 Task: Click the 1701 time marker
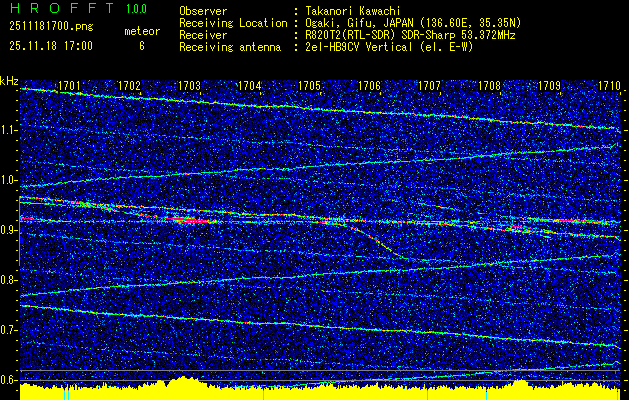coord(69,85)
